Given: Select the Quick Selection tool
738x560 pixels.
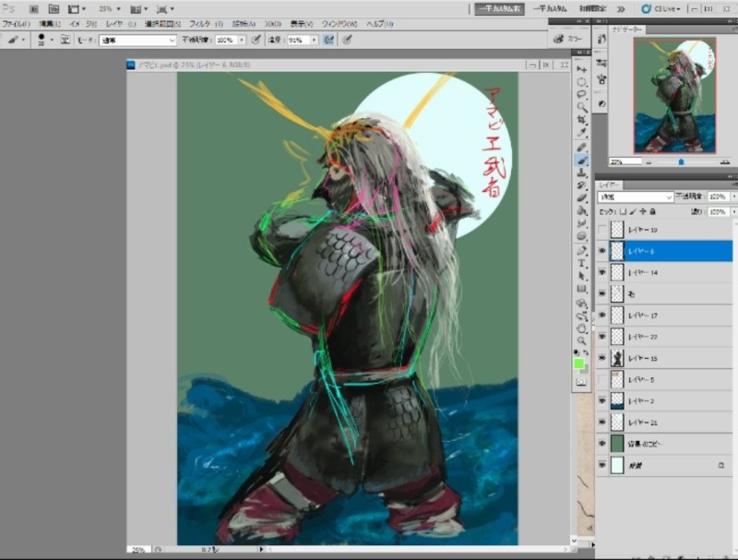Looking at the screenshot, I should 582,107.
